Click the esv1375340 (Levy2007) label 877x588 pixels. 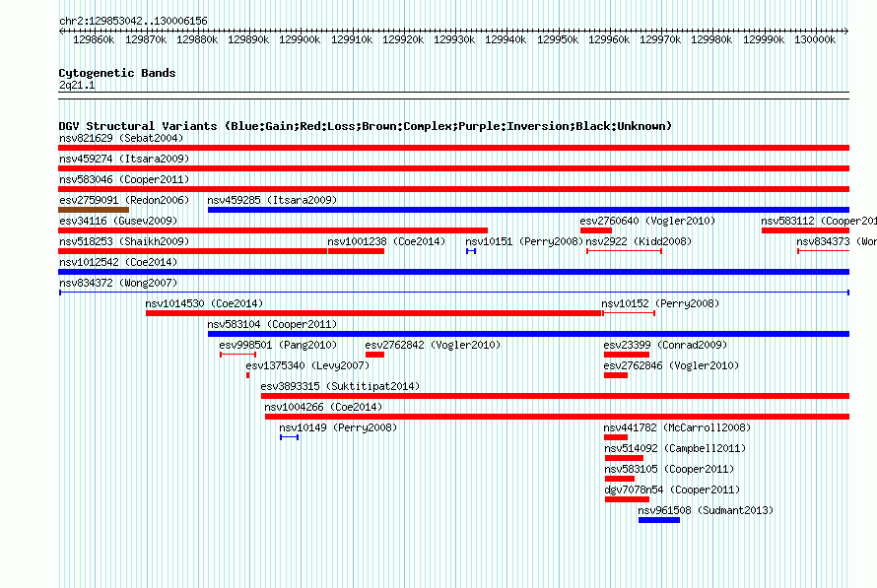pos(307,365)
